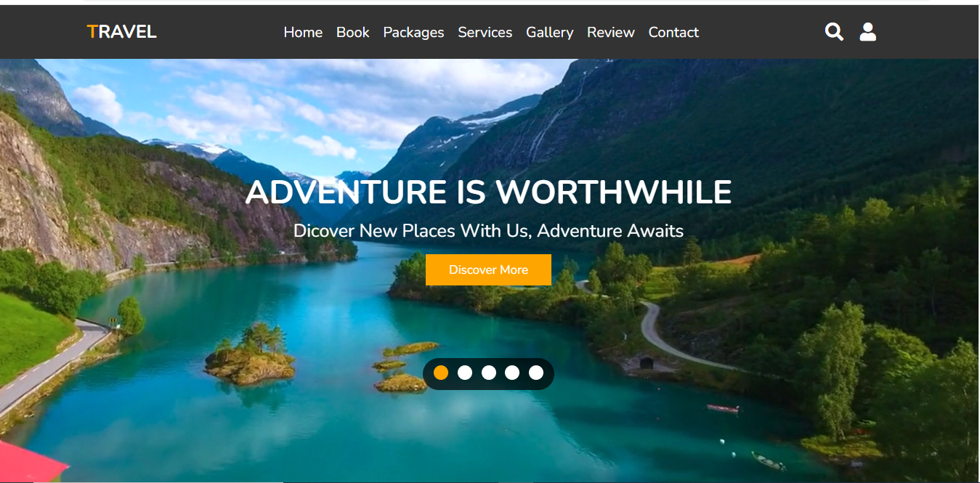
Task: Click the ADVENTURE IS WORTHWHILE heading
Action: (488, 192)
